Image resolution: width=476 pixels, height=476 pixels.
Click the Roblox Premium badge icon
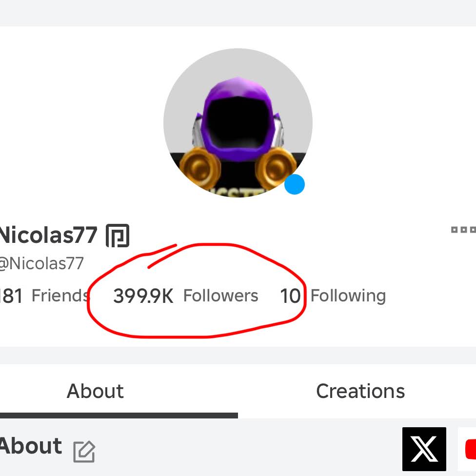(x=118, y=236)
